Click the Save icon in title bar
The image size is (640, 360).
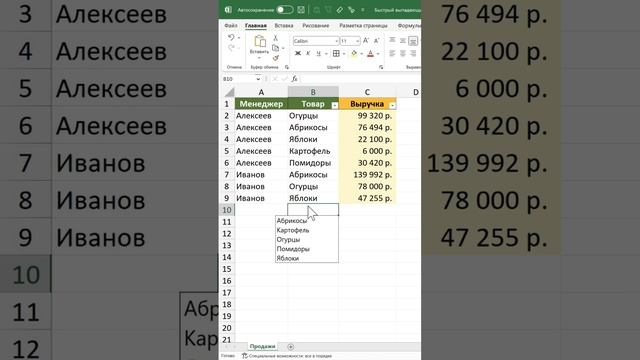[x=301, y=9]
